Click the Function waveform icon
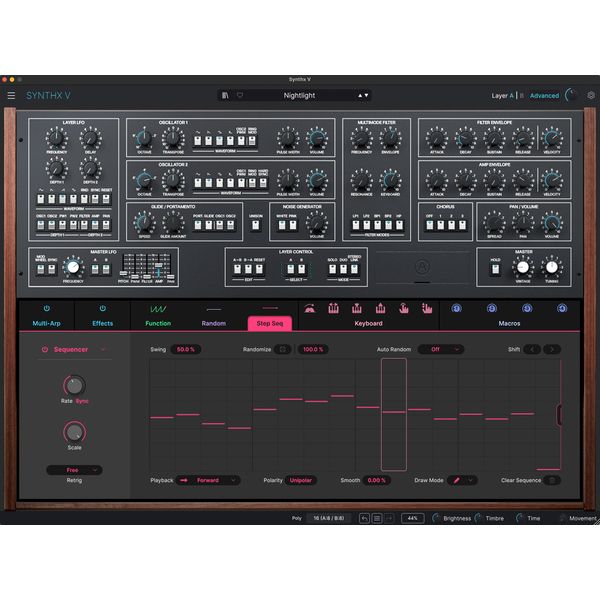 [158, 309]
